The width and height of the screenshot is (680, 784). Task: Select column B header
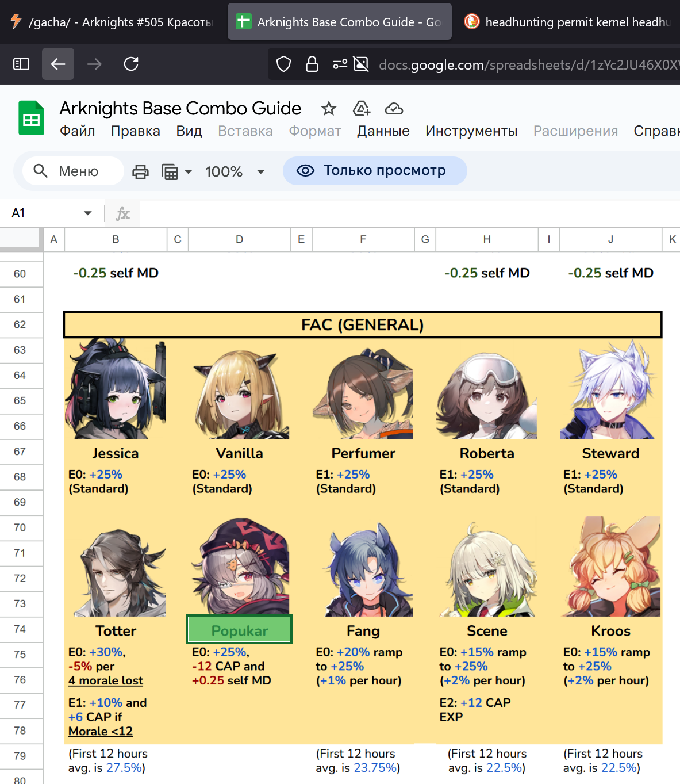click(x=116, y=239)
